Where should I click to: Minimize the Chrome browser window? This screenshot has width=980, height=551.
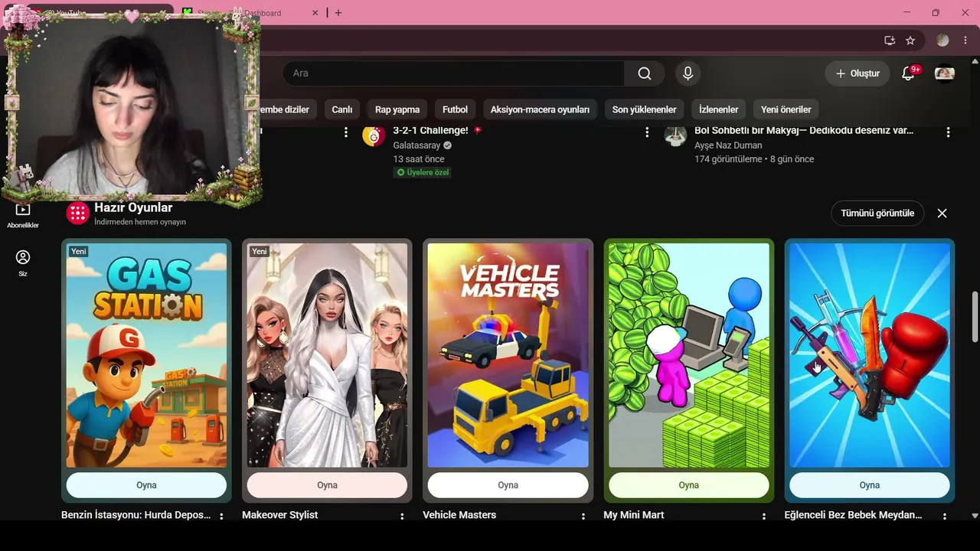pyautogui.click(x=907, y=13)
